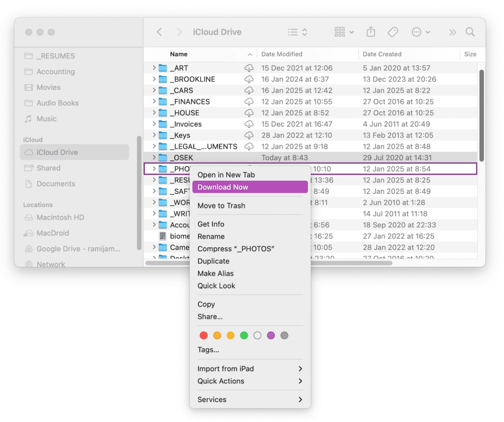
Task: Open Macintosh HD location
Action: (x=75, y=218)
